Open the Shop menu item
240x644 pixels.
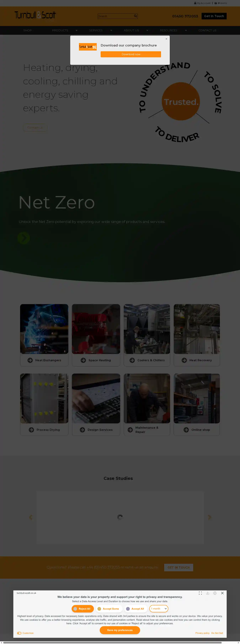28,30
